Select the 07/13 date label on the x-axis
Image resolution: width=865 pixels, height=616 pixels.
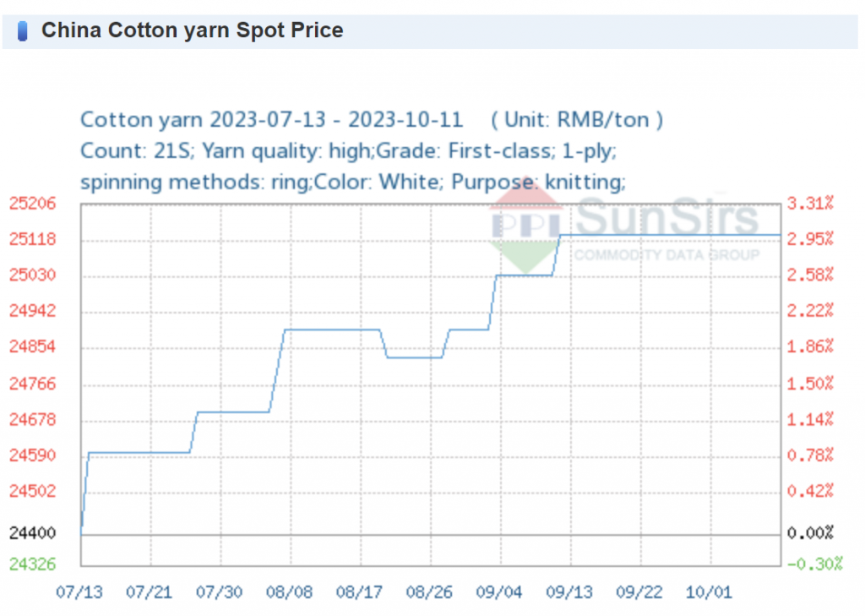click(79, 591)
